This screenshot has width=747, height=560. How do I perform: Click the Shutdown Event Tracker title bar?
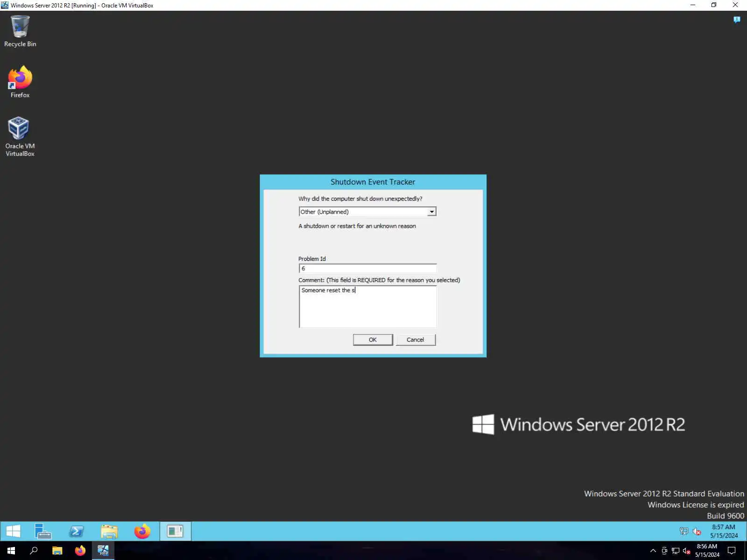(373, 182)
